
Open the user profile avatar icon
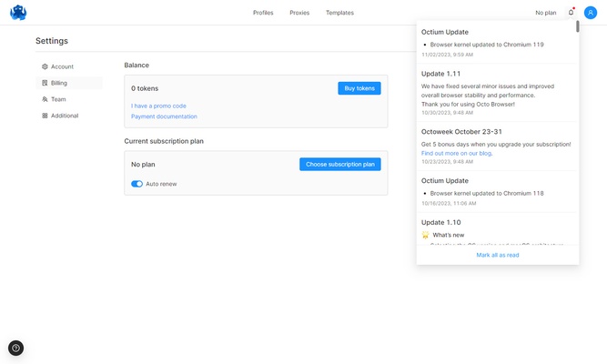(x=591, y=13)
